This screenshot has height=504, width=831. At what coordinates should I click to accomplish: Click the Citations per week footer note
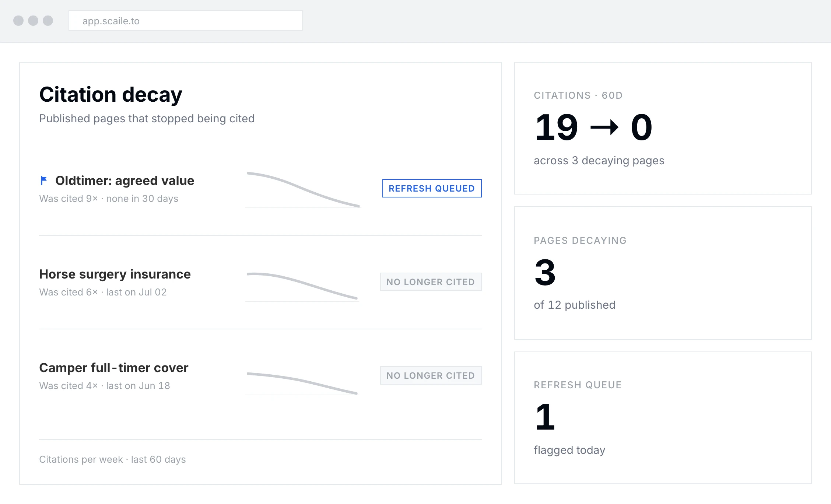(x=112, y=459)
